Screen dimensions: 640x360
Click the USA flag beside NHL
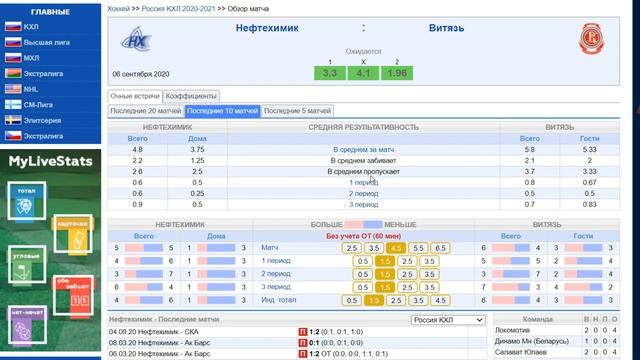13,89
